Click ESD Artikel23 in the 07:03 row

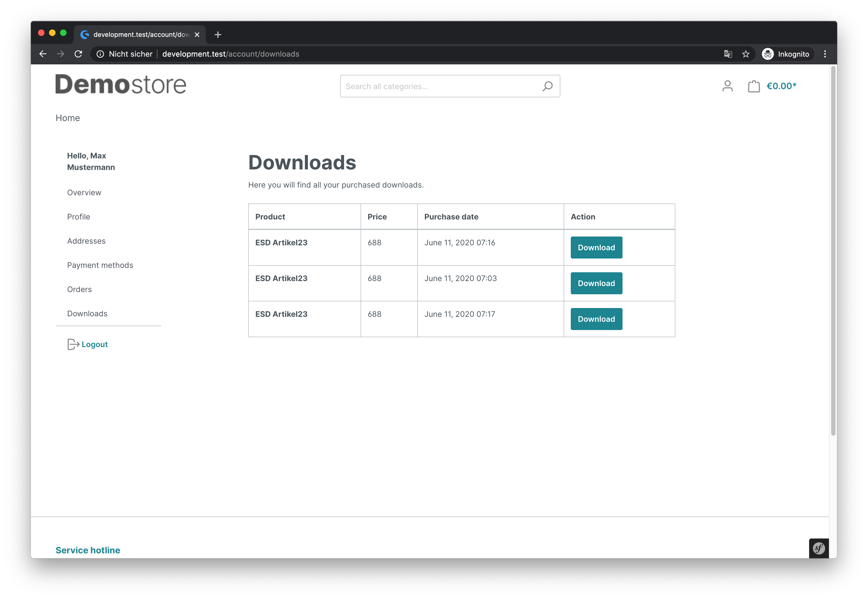coord(281,278)
